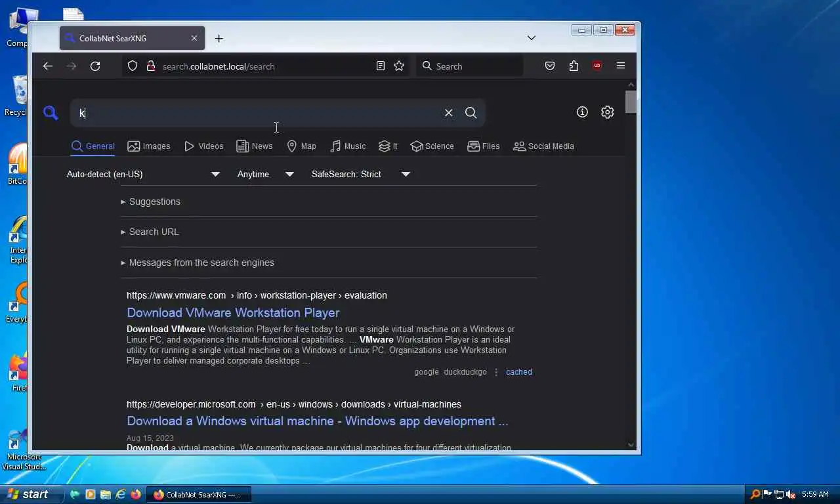Open the SafeSearch: Strict dropdown
Viewport: 840px width, 504px height.
[361, 174]
